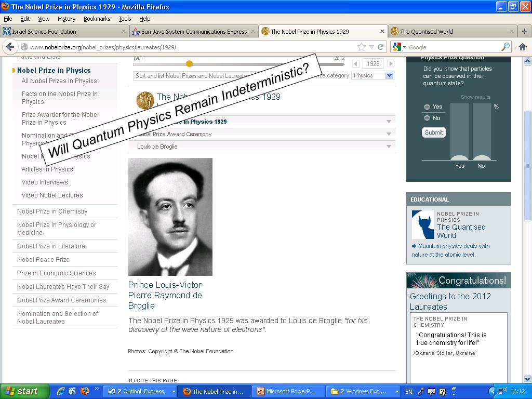Open 2 Windows Explorer taskbar group
The height and width of the screenshot is (399, 532).
tap(363, 391)
